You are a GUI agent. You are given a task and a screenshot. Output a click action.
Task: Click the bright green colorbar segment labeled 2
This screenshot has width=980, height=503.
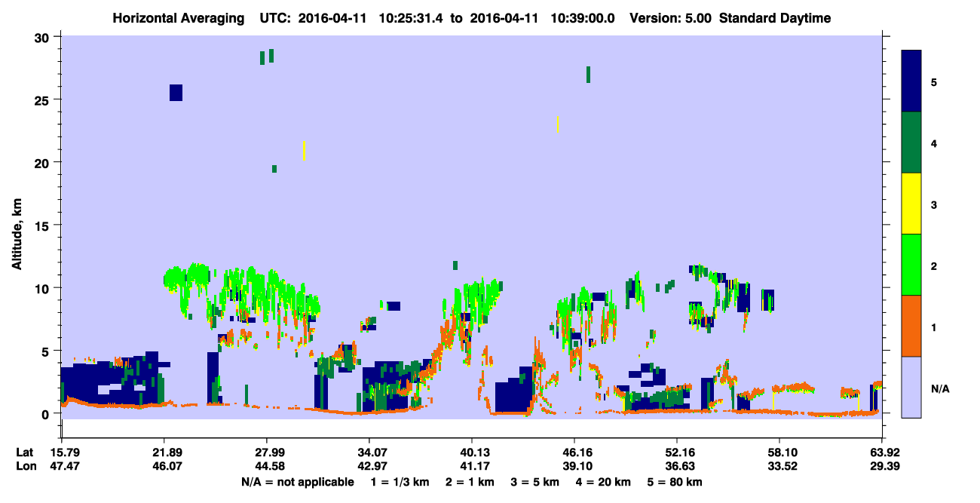[911, 265]
